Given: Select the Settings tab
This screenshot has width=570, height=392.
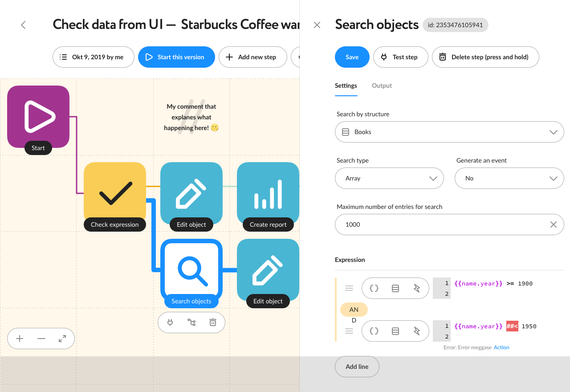Looking at the screenshot, I should [346, 86].
